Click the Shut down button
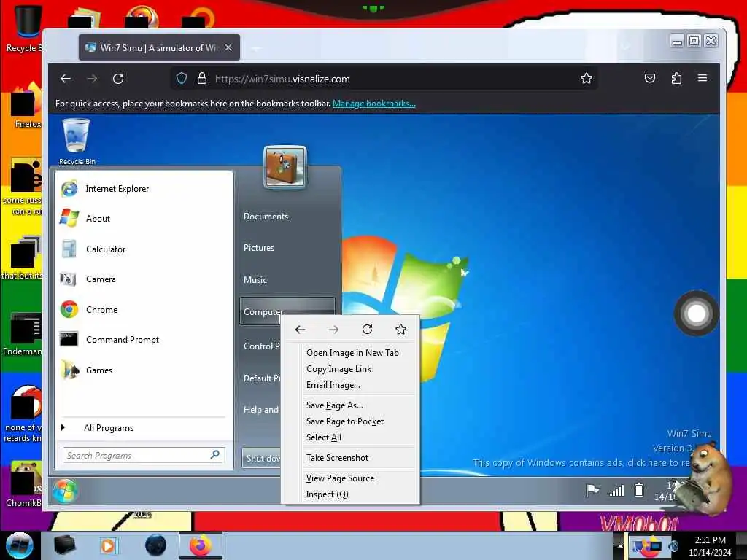This screenshot has width=747, height=560. tap(262, 458)
